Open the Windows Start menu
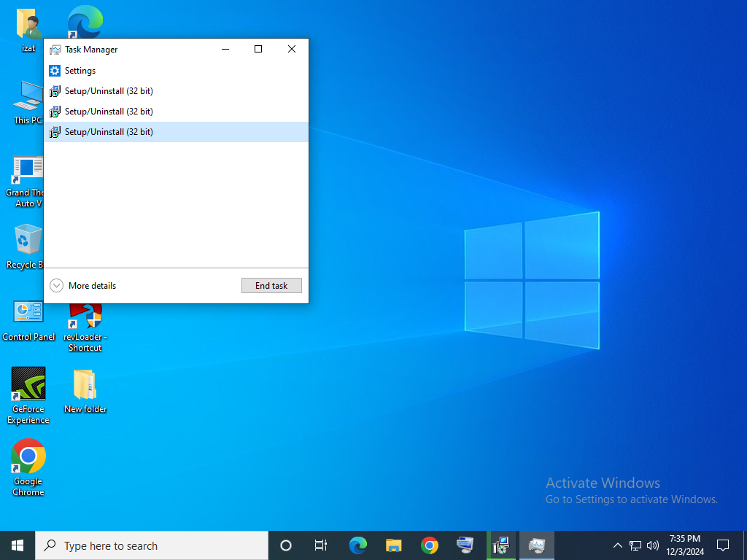The width and height of the screenshot is (747, 560). [x=18, y=545]
